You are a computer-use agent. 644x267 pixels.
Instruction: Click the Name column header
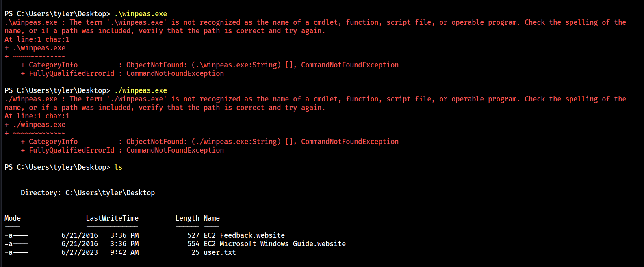(x=212, y=218)
